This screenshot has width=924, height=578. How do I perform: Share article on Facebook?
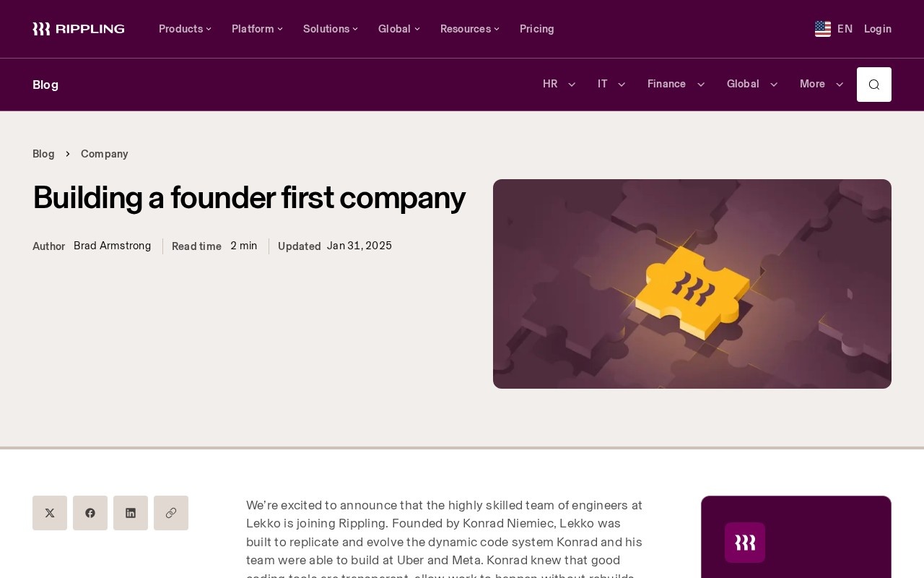pos(90,513)
